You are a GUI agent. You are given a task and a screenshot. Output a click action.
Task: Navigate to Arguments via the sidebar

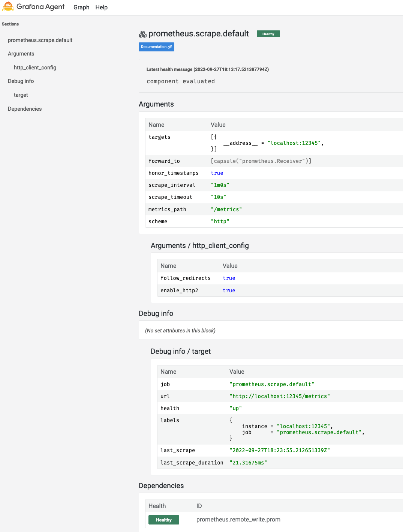tap(21, 54)
